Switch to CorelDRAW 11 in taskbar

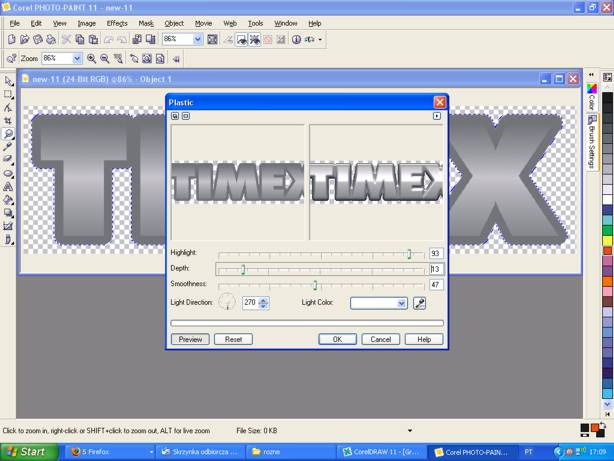381,452
